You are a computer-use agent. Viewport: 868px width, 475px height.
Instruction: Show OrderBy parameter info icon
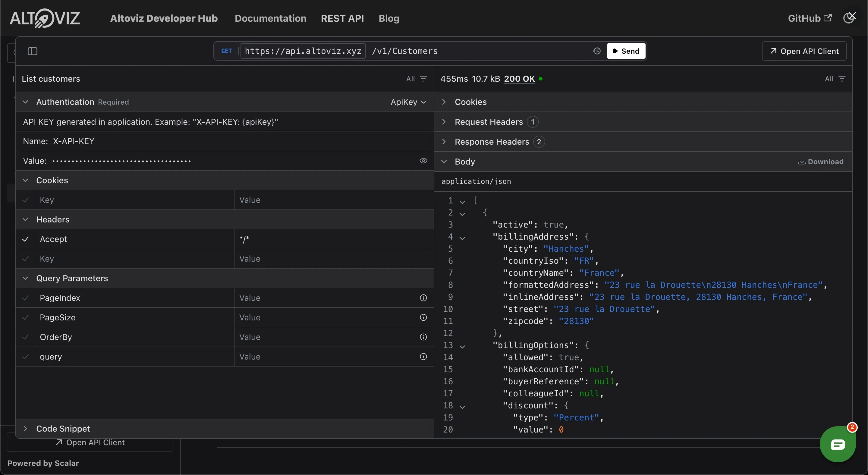[423, 337]
